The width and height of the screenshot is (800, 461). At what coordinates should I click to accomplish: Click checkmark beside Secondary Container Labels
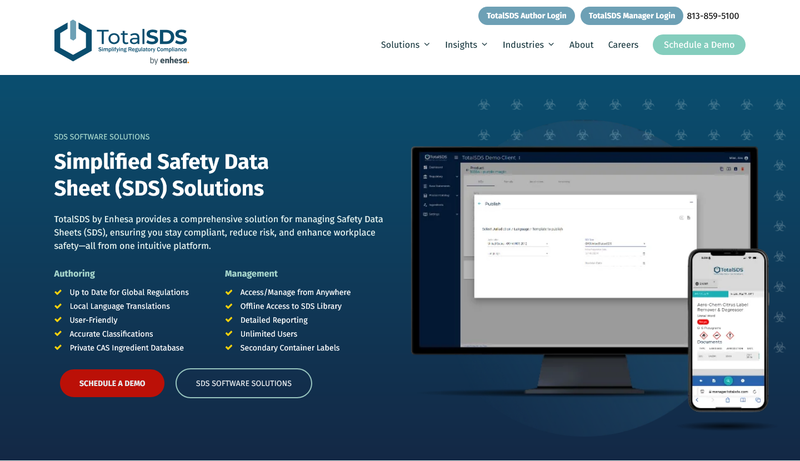pos(229,347)
